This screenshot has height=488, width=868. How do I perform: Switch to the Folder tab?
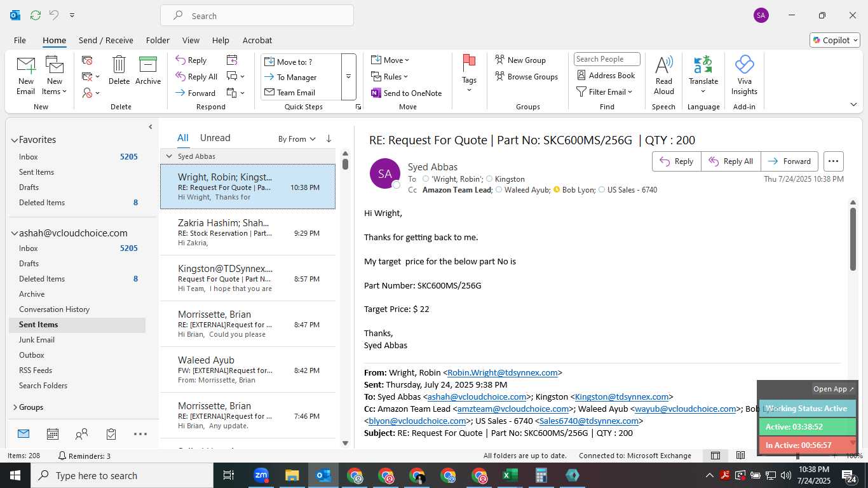158,40
